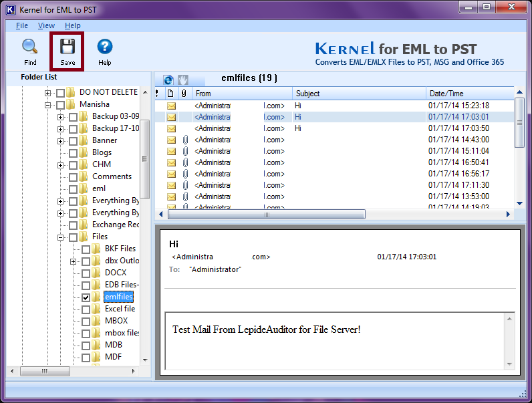
Task: Open the File menu
Action: [21, 25]
